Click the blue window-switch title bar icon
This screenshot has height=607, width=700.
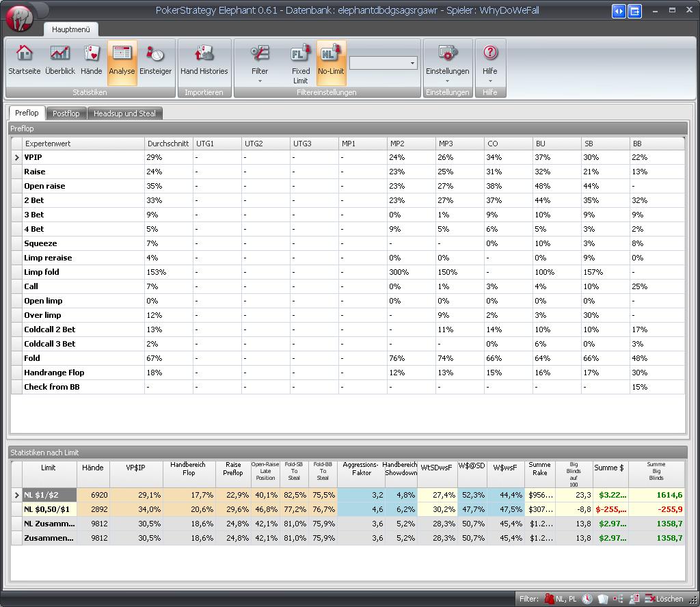click(634, 11)
